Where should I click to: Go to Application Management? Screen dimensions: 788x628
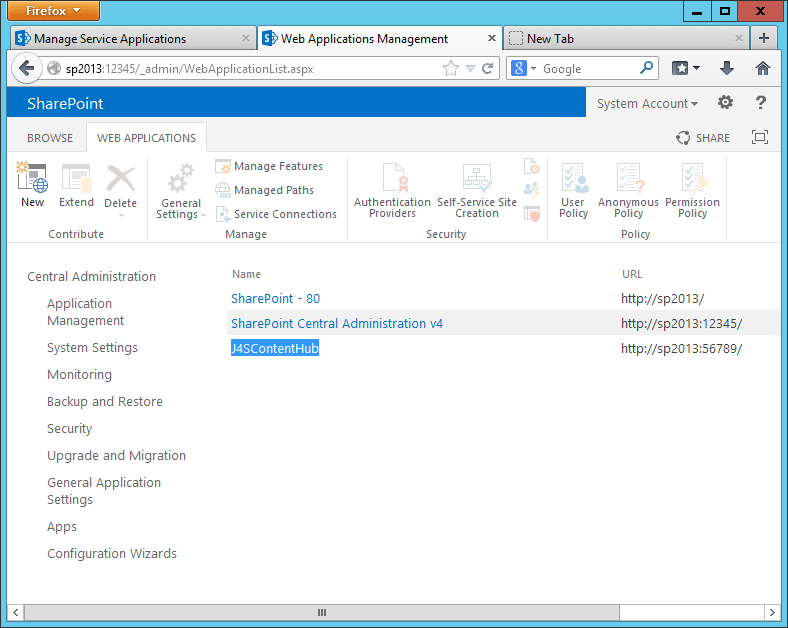pyautogui.click(x=85, y=312)
